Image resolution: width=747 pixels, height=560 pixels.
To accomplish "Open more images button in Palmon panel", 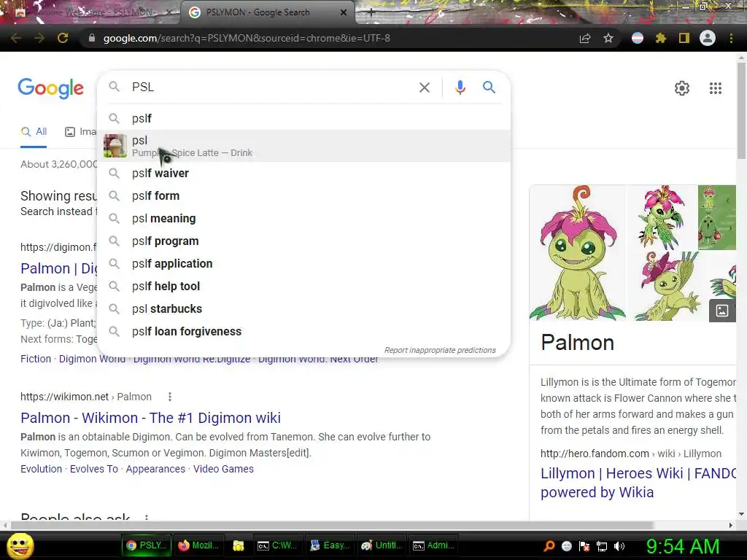I will (x=722, y=311).
